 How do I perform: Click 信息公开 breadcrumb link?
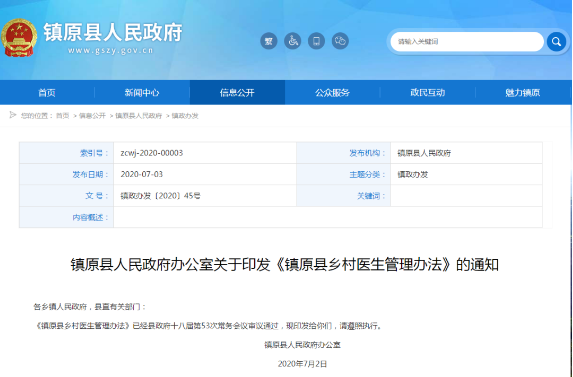(92, 116)
